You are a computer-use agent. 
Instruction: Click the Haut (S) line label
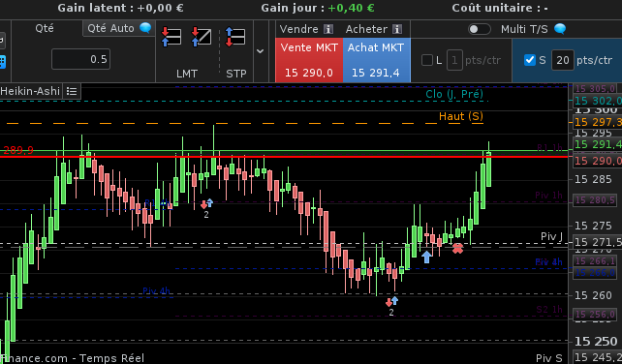(x=461, y=116)
